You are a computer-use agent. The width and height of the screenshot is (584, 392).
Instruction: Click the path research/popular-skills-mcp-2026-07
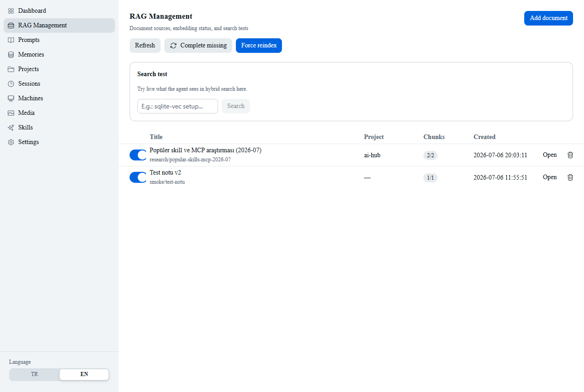[x=190, y=160]
